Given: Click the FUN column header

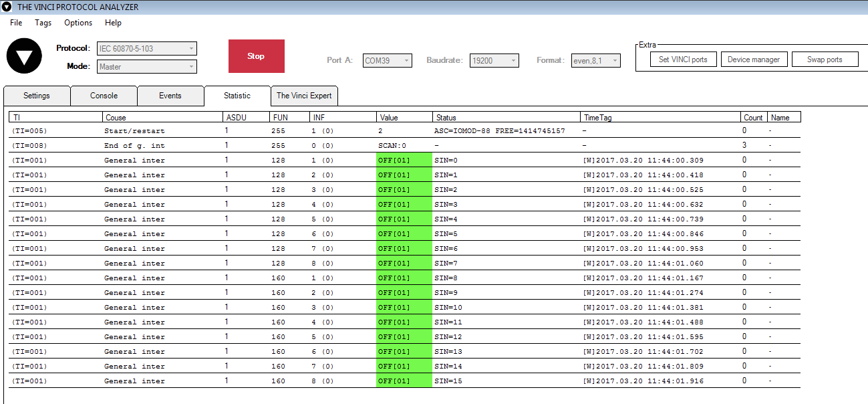Looking at the screenshot, I should pyautogui.click(x=290, y=117).
